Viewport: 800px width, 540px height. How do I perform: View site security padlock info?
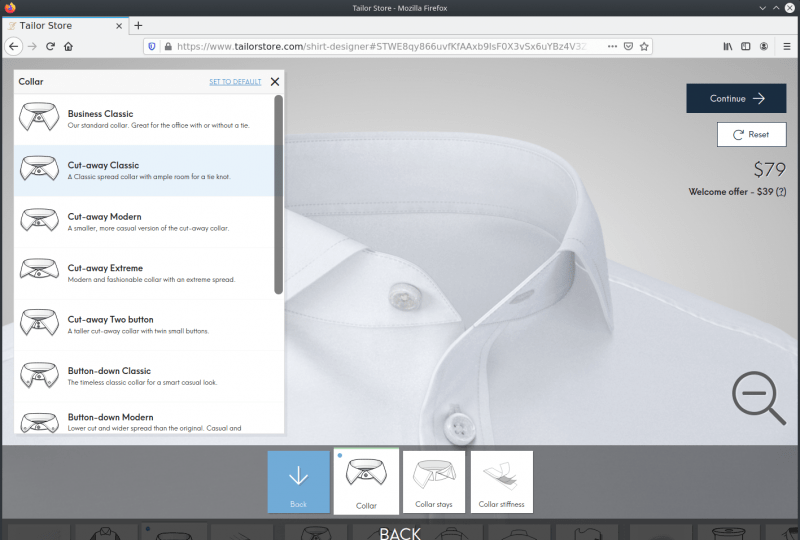168,46
